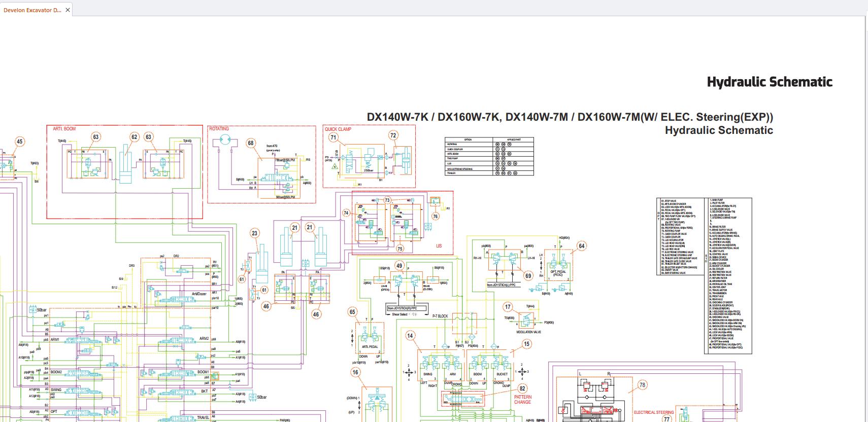
Task: Click callout number 73
Action: tap(387, 200)
